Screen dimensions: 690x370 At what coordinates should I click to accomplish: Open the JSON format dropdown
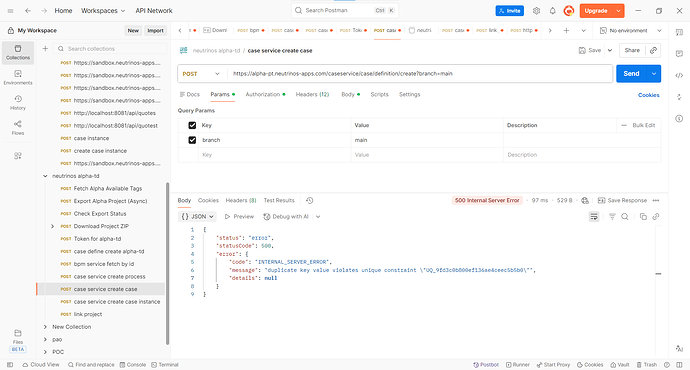click(198, 216)
